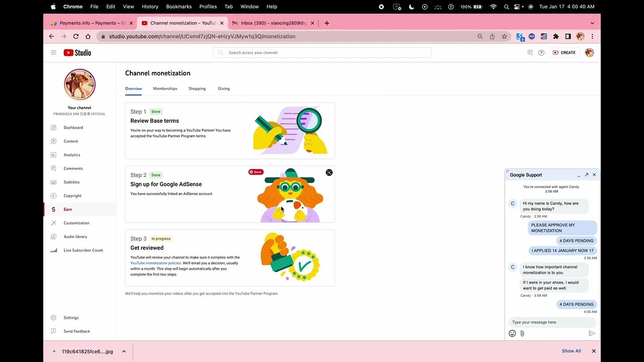Click the CREATE button
The width and height of the screenshot is (644, 362).
click(564, 52)
